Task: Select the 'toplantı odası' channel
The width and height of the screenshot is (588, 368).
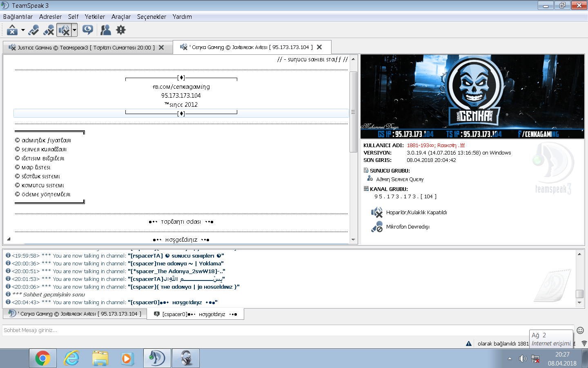Action: point(181,222)
